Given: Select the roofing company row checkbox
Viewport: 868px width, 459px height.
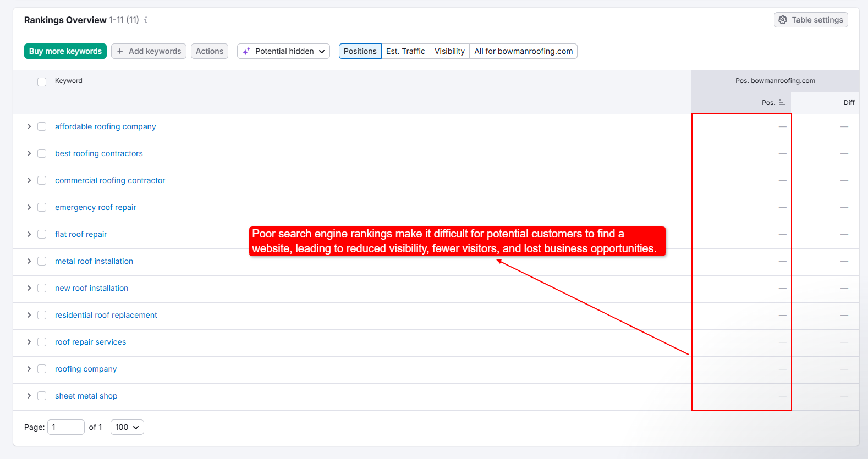Looking at the screenshot, I should pyautogui.click(x=42, y=369).
